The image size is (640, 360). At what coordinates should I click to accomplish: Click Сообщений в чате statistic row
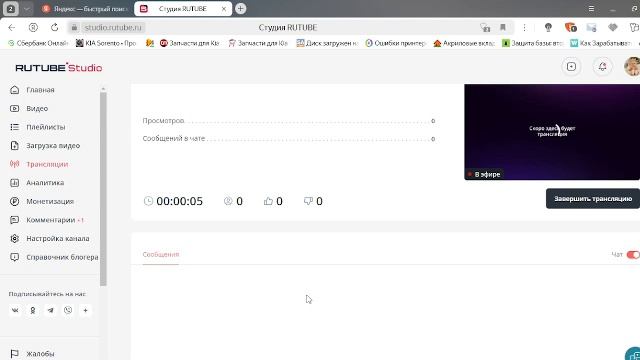[x=289, y=139]
